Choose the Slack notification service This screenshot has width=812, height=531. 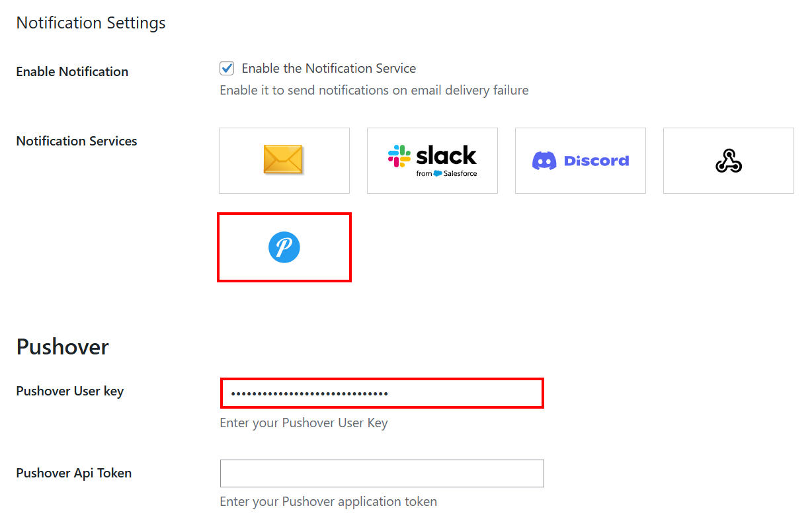pos(432,160)
